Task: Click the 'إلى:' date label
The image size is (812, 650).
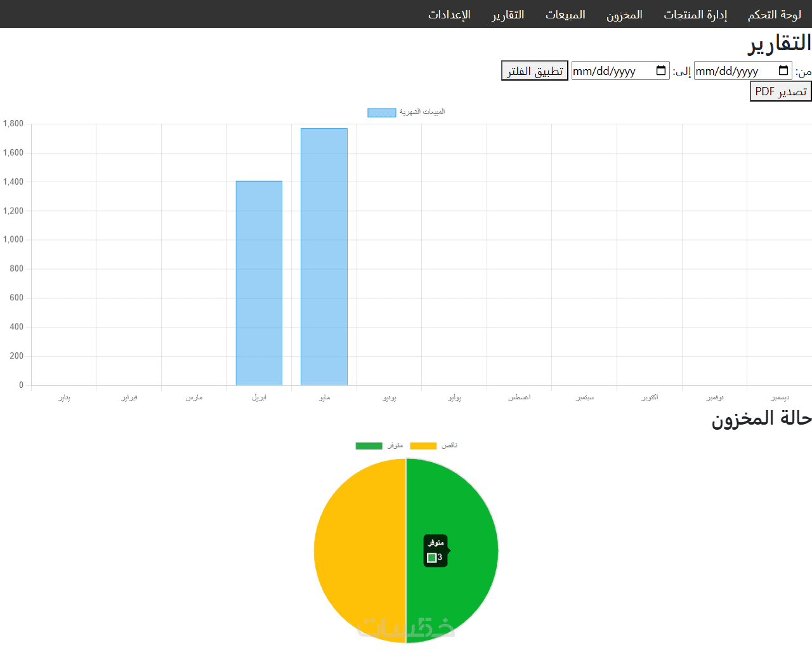Action: (x=682, y=72)
